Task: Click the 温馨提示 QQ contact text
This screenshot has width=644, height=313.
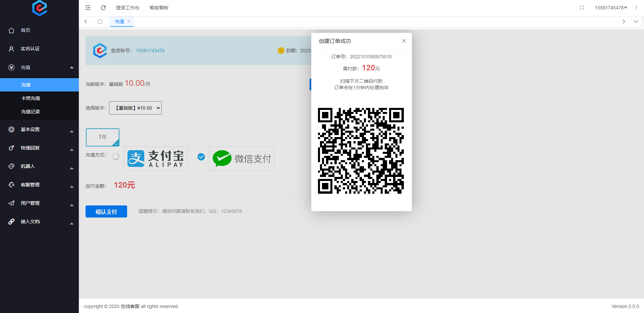Action: [x=190, y=211]
